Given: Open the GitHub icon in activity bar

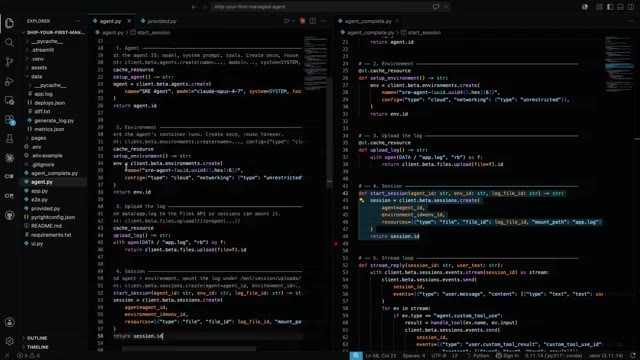Looking at the screenshot, I should [x=9, y=215].
